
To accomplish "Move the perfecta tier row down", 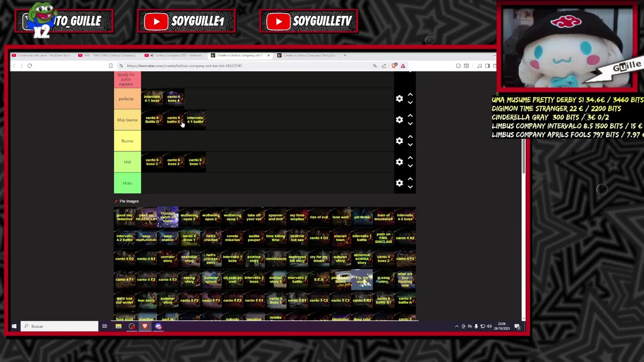I will point(410,103).
